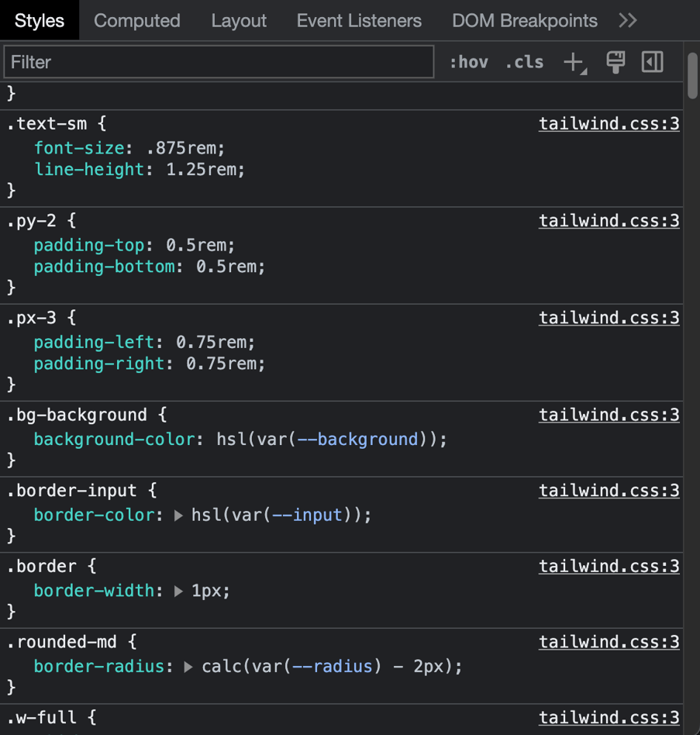Open tailwind.css:3 source link beside .bg-background
Image resolution: width=700 pixels, height=735 pixels.
tap(609, 415)
